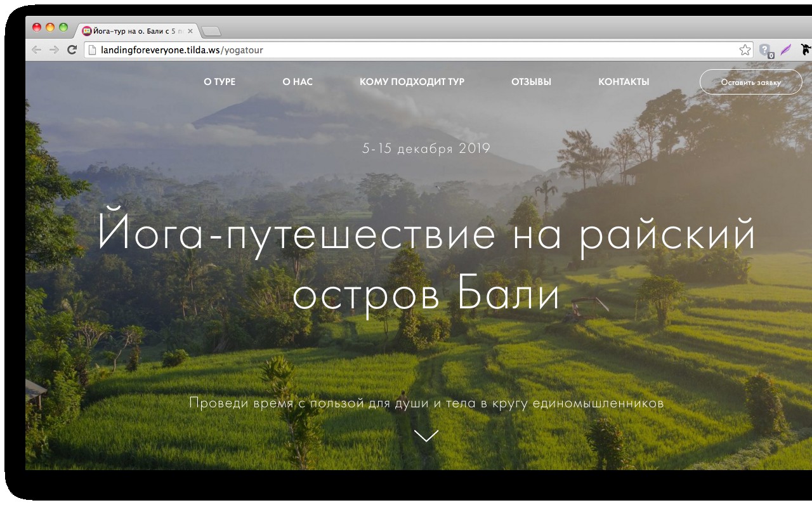Focus the address bar with landingforeveryone.tilda.ws URL

[419, 50]
